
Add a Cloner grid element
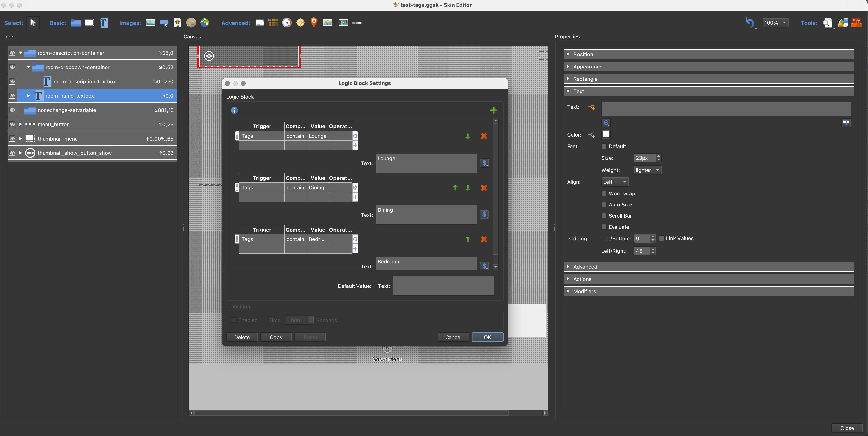point(273,23)
